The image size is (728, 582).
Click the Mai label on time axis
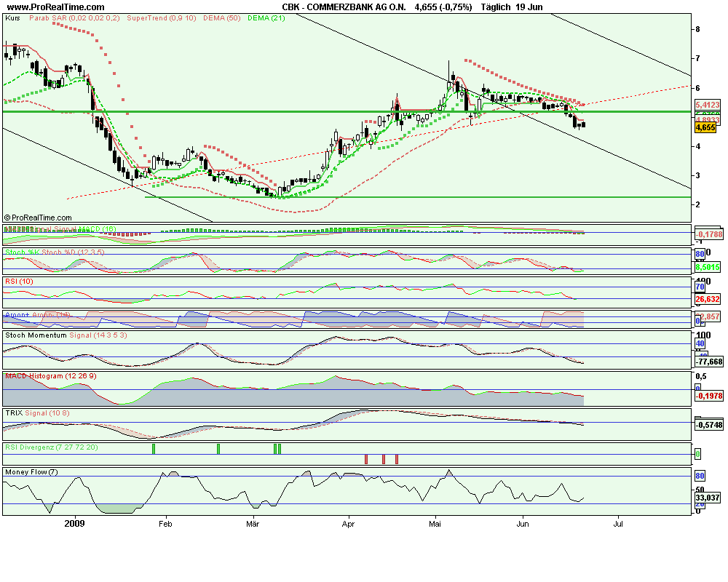(x=435, y=524)
